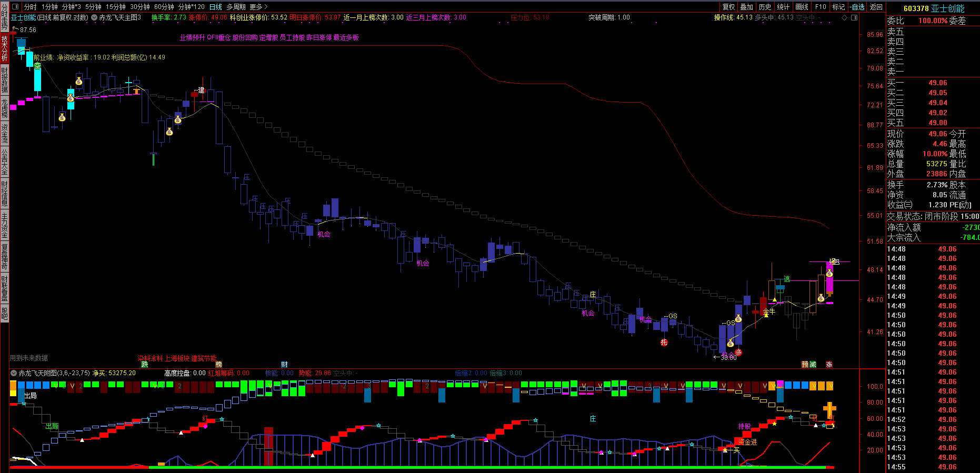Open the 历史 history button
The width and height of the screenshot is (980, 473).
point(765,7)
